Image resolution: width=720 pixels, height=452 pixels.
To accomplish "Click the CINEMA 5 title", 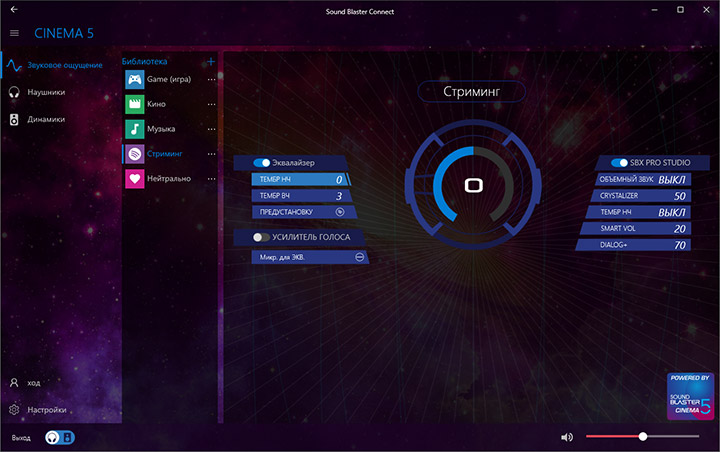I will click(64, 33).
